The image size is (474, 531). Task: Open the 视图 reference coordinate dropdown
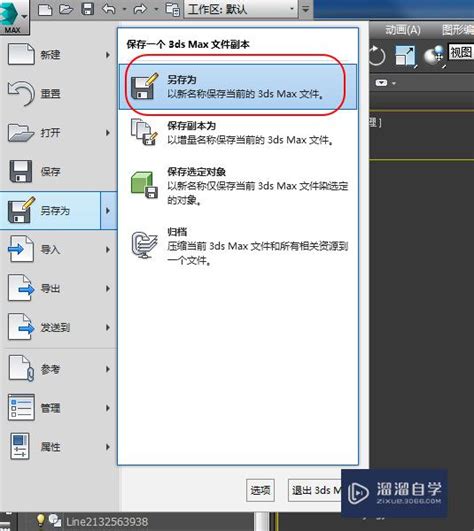tap(461, 52)
